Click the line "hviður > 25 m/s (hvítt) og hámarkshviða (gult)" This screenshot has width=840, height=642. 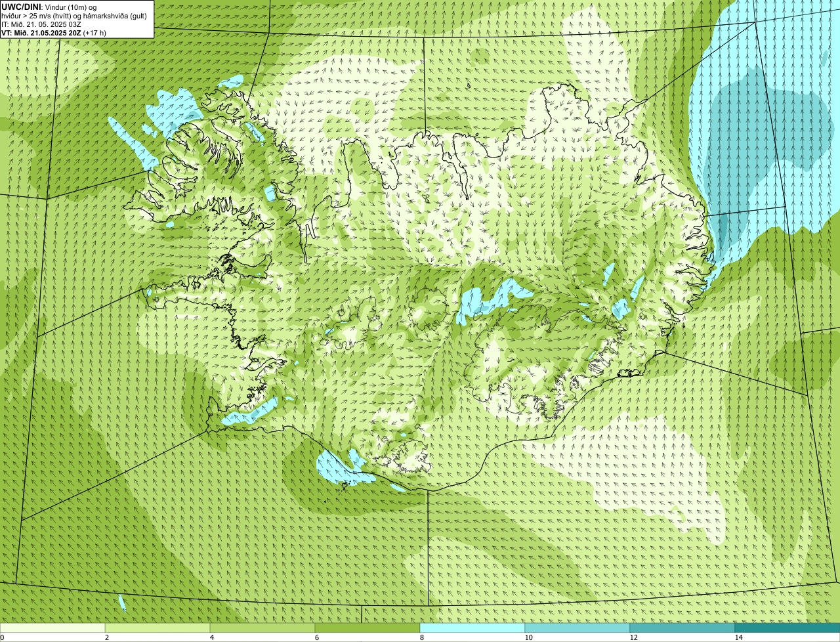tap(74, 16)
